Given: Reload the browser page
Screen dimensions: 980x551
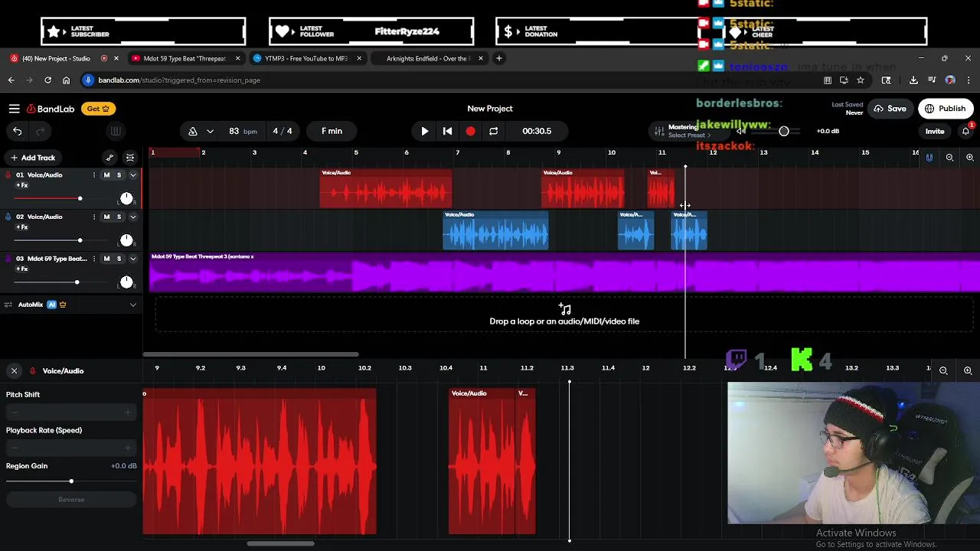Looking at the screenshot, I should (47, 80).
